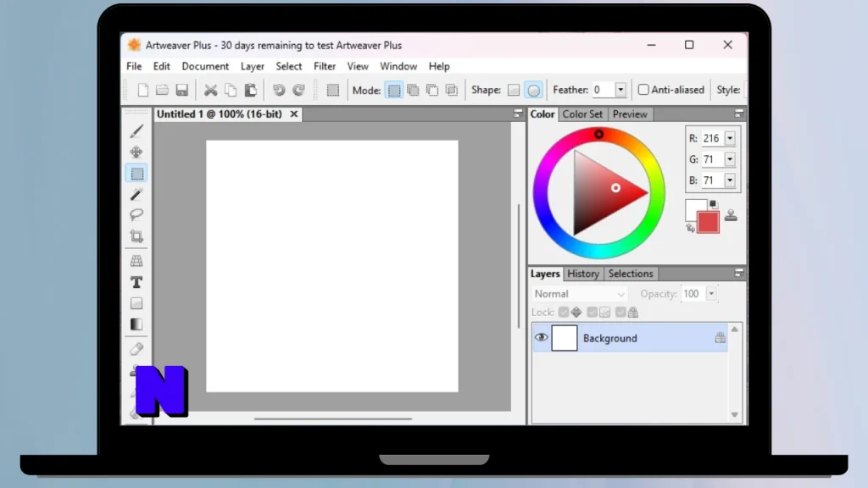Switch to the Color Set tab
This screenshot has width=868, height=488.
pos(582,114)
